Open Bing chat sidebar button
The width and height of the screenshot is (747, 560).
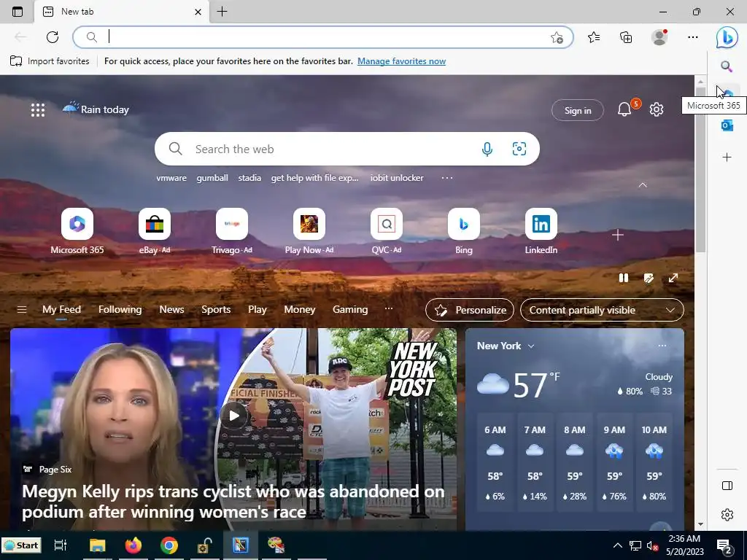[x=727, y=37]
